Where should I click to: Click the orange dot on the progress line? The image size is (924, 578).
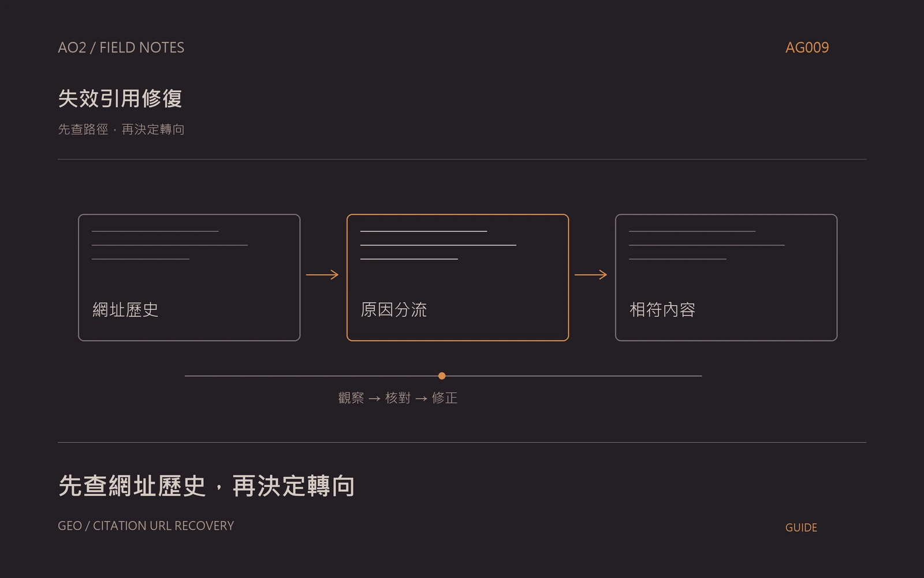442,376
